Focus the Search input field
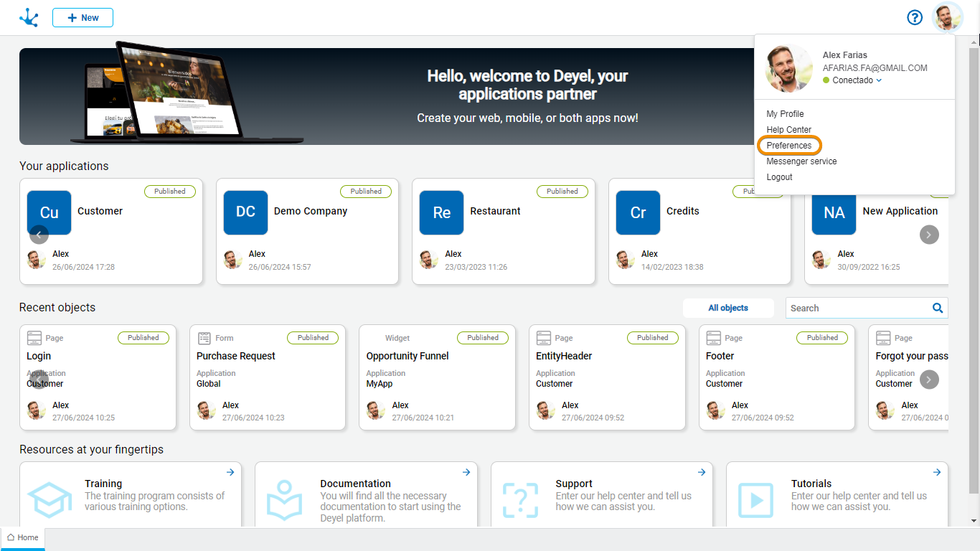This screenshot has width=980, height=551. [x=857, y=308]
